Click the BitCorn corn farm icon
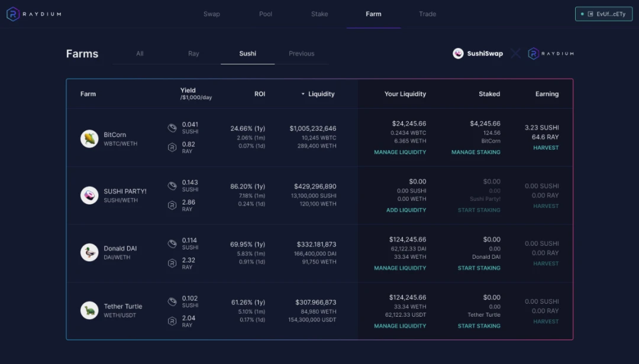639x364 pixels. click(x=89, y=138)
